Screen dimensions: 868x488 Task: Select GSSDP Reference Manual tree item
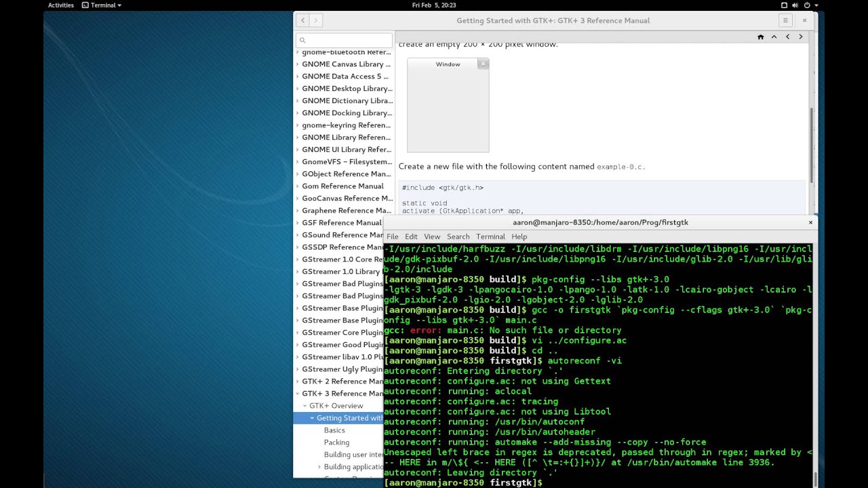pyautogui.click(x=342, y=247)
